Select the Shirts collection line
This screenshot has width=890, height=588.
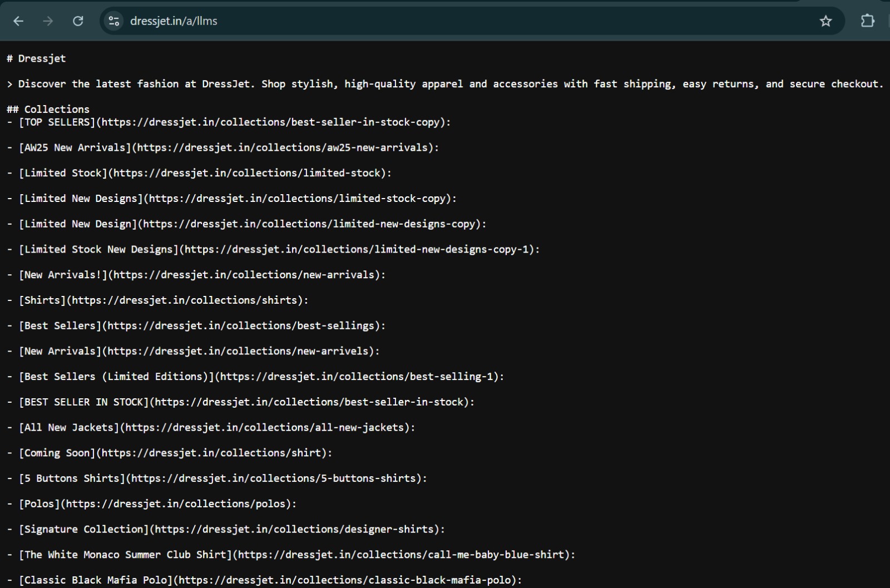157,300
